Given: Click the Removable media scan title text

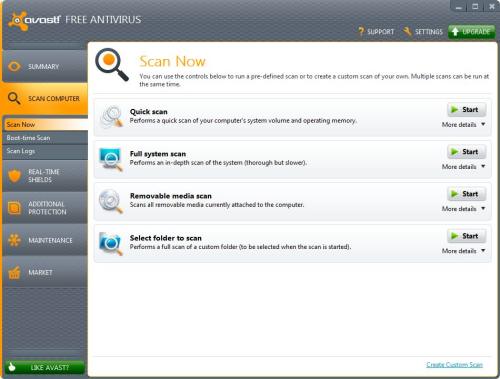Looking at the screenshot, I should 171,196.
